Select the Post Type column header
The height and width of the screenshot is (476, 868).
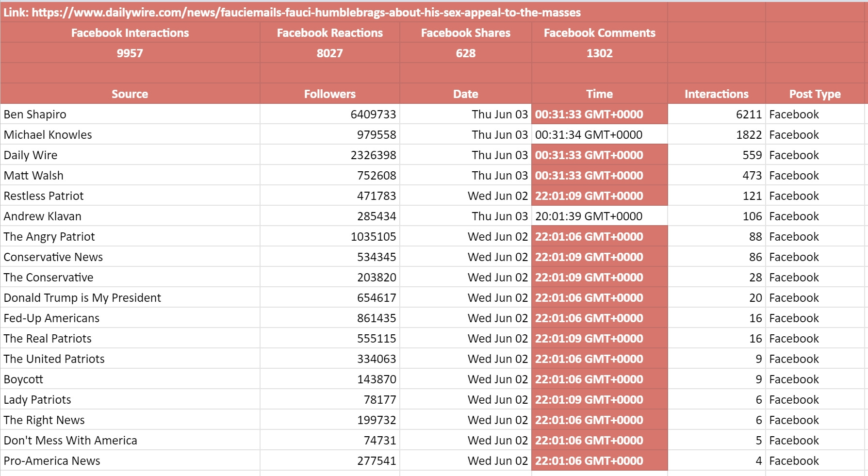(x=815, y=94)
